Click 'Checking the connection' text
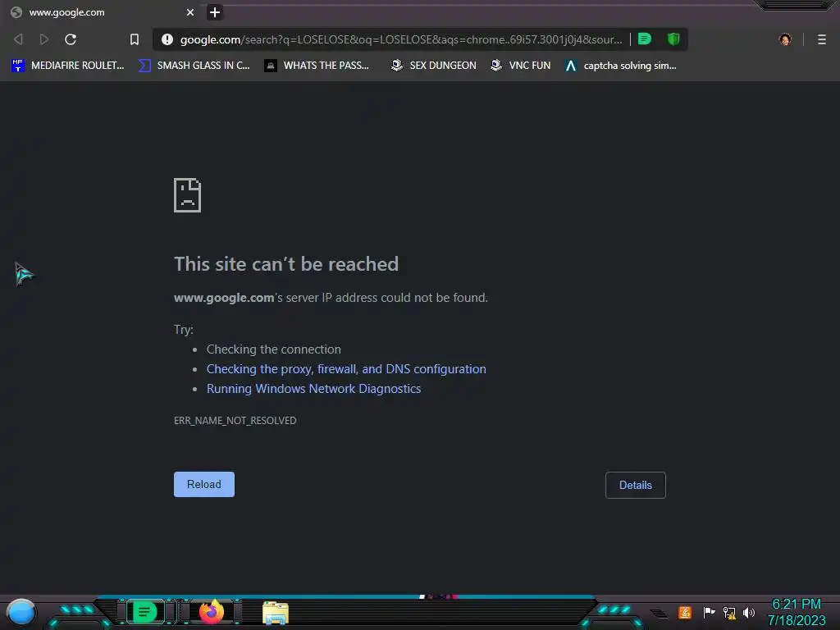This screenshot has height=630, width=840. pos(274,349)
